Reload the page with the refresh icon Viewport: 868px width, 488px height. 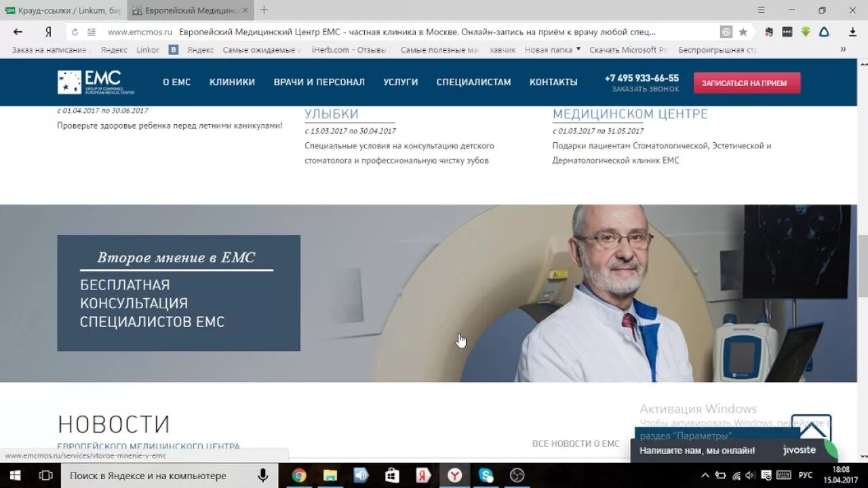(x=75, y=32)
